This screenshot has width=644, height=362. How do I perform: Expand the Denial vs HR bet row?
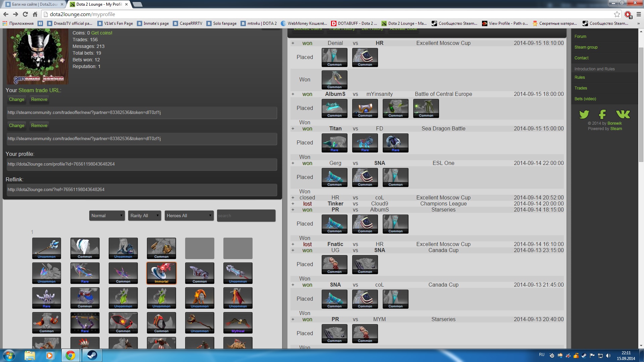coord(293,43)
